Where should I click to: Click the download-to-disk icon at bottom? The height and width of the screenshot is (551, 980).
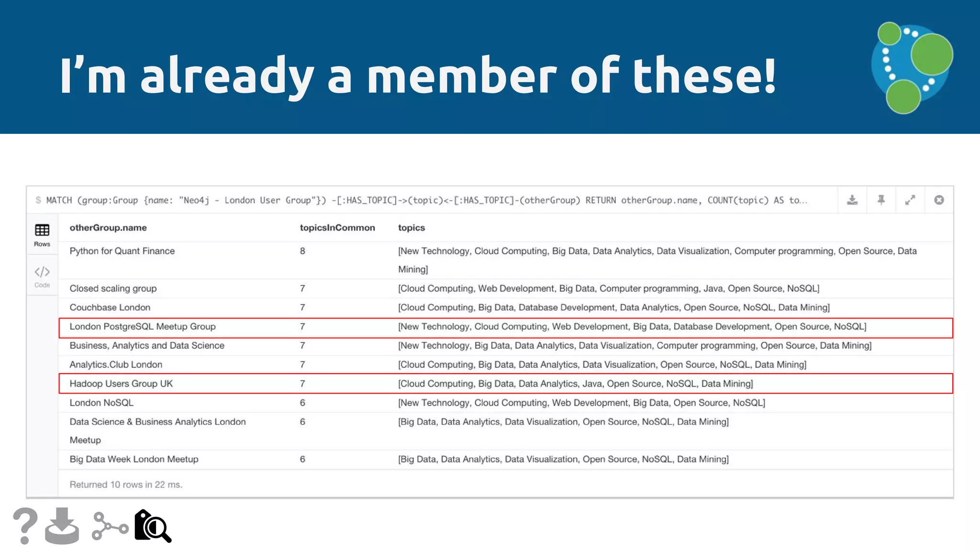tap(62, 526)
